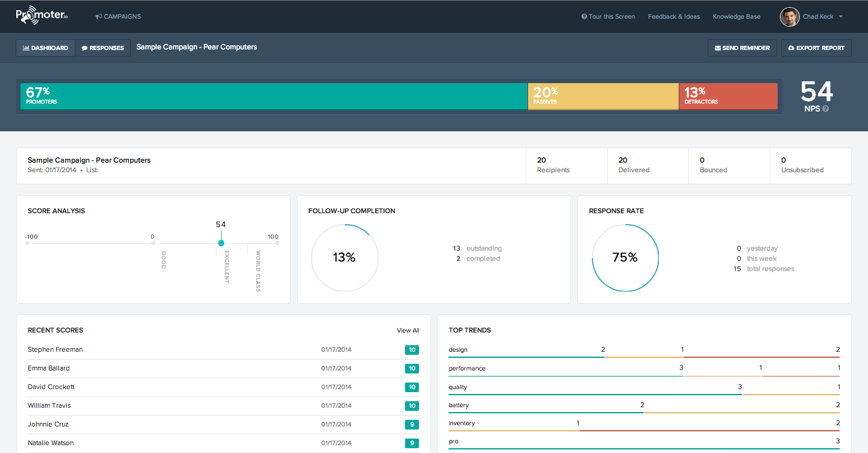Image resolution: width=868 pixels, height=453 pixels.
Task: Click the score 9 badge for Natalie Watson
Action: pos(412,443)
